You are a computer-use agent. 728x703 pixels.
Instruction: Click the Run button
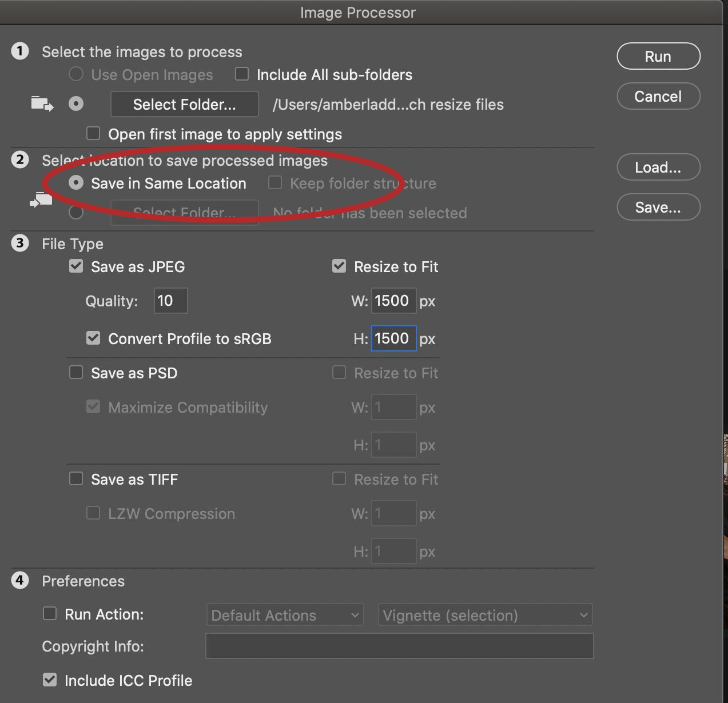pyautogui.click(x=658, y=57)
